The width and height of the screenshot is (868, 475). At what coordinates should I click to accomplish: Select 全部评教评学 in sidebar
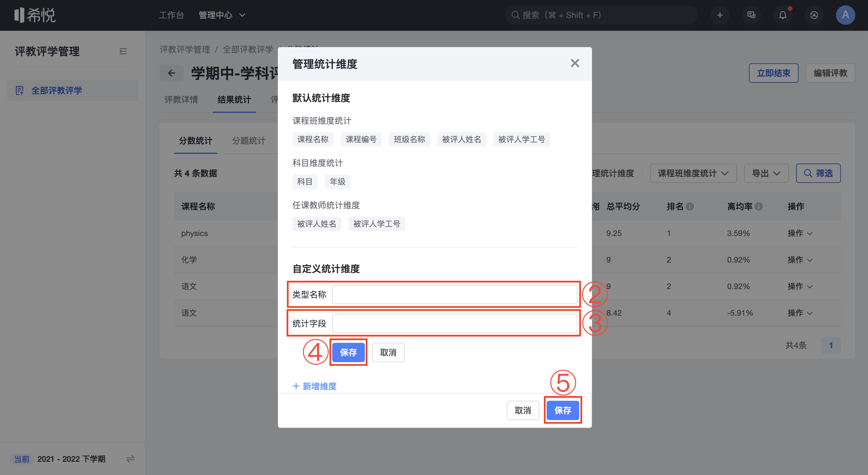point(73,91)
